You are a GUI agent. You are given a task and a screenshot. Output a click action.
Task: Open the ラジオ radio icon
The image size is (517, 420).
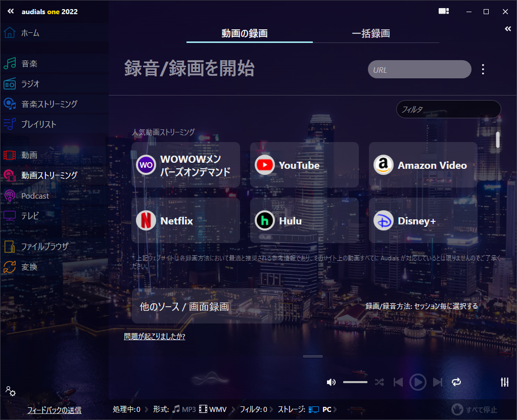point(10,84)
